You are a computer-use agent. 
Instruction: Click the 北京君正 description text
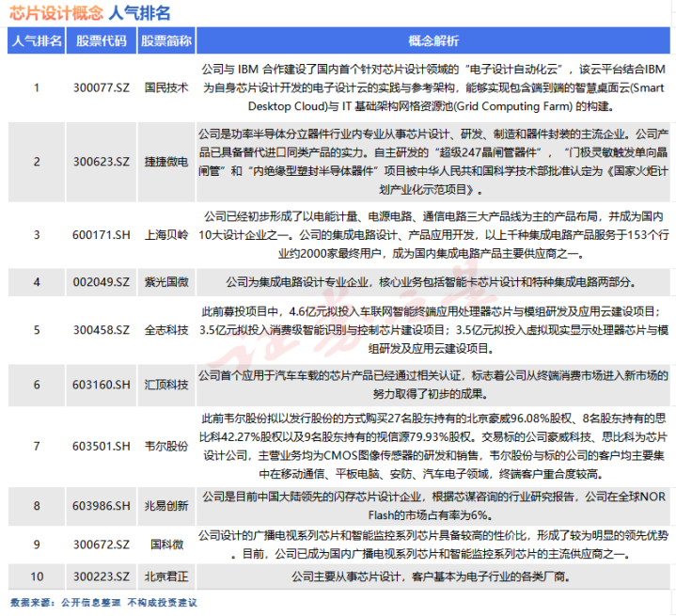(432, 577)
